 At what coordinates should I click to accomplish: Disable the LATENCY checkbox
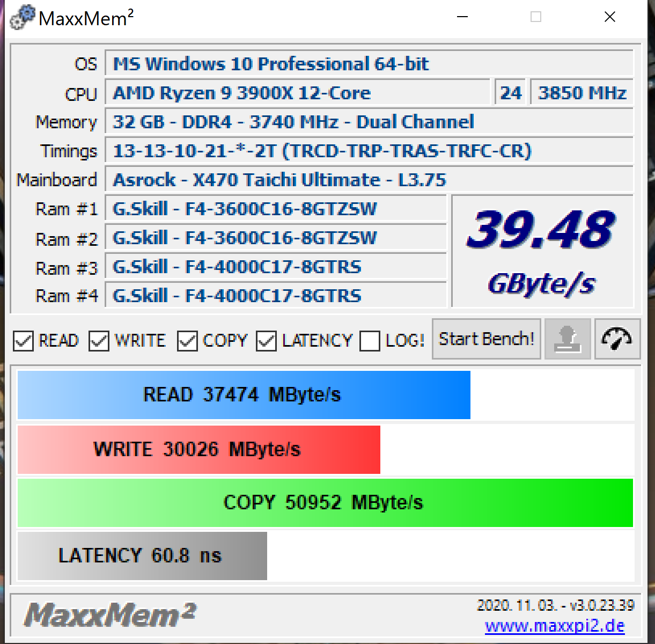(x=266, y=341)
